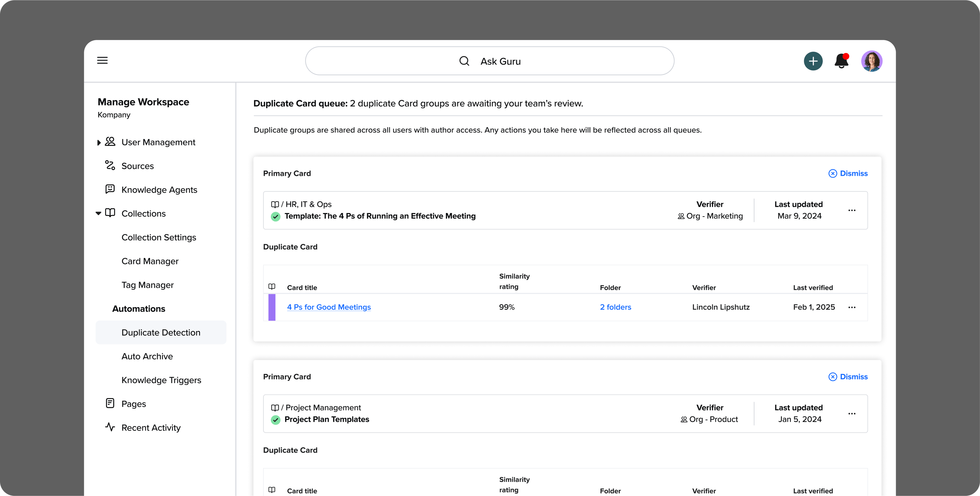The height and width of the screenshot is (496, 980).
Task: Open more options for Template: The 4 Ps card
Action: coord(852,210)
